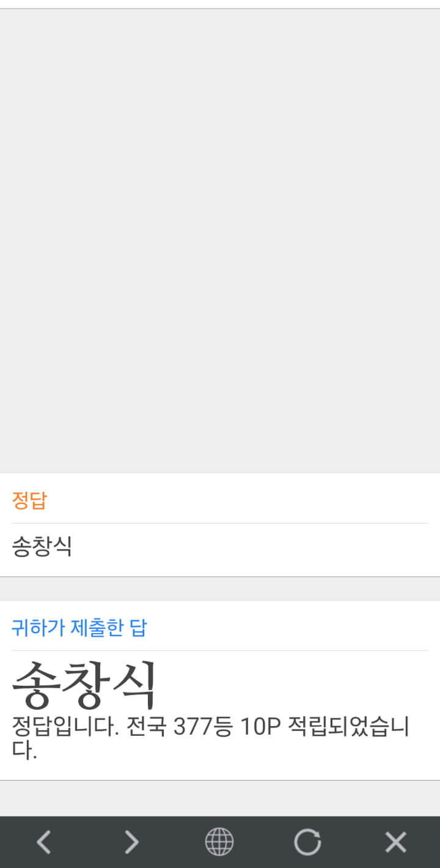Tap the 10P points text in result message
The image size is (440, 868).
(x=260, y=727)
